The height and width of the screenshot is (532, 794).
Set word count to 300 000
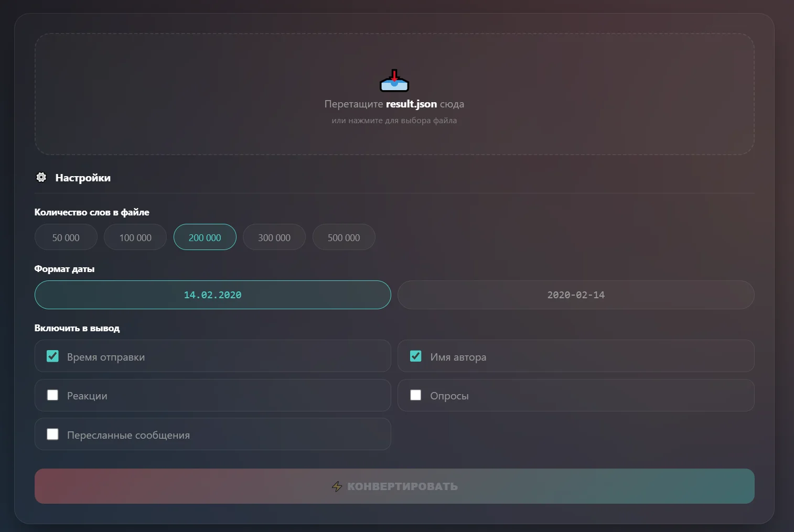tap(274, 237)
